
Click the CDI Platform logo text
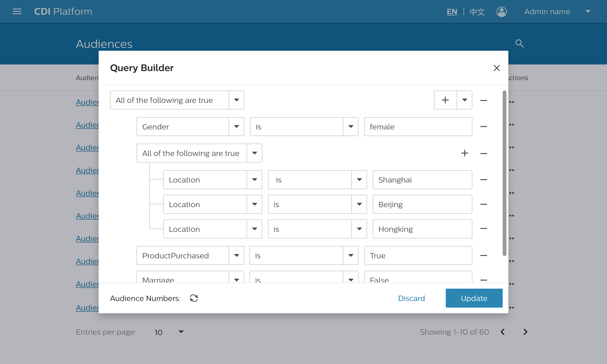click(63, 12)
